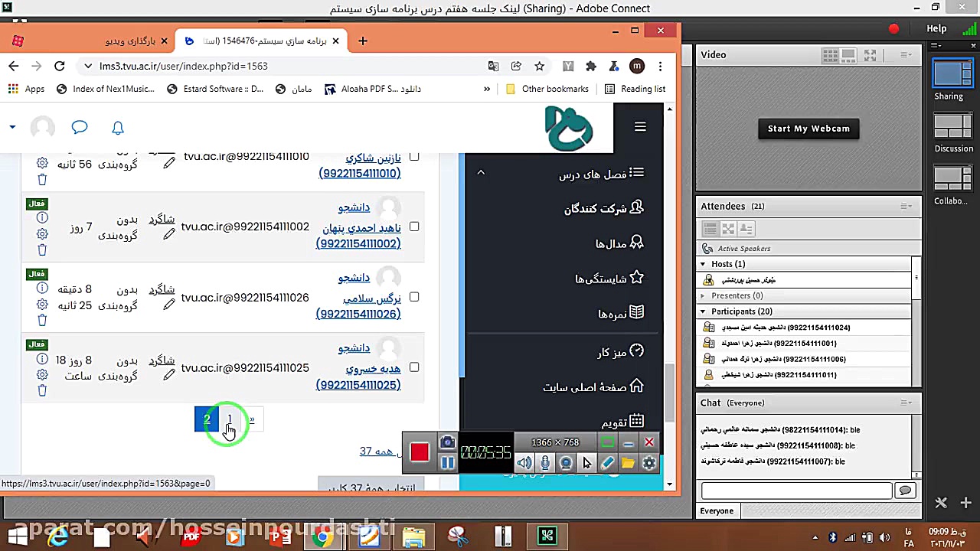
Task: Check the box next to هدیه خسروی
Action: pyautogui.click(x=414, y=368)
